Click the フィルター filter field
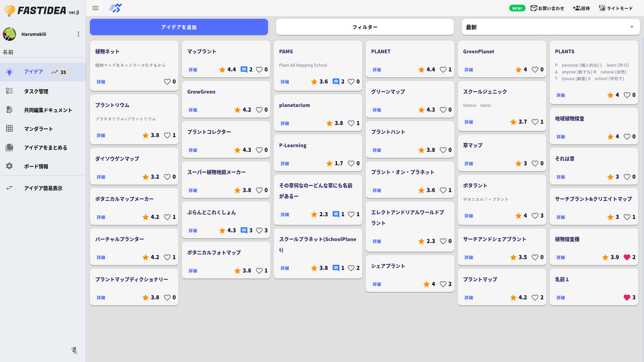 (365, 27)
